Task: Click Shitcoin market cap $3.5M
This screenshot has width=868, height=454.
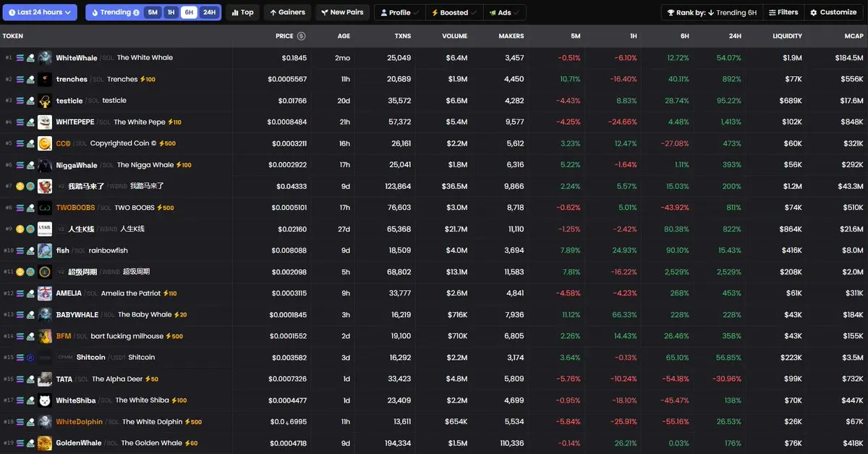Action: (852, 358)
